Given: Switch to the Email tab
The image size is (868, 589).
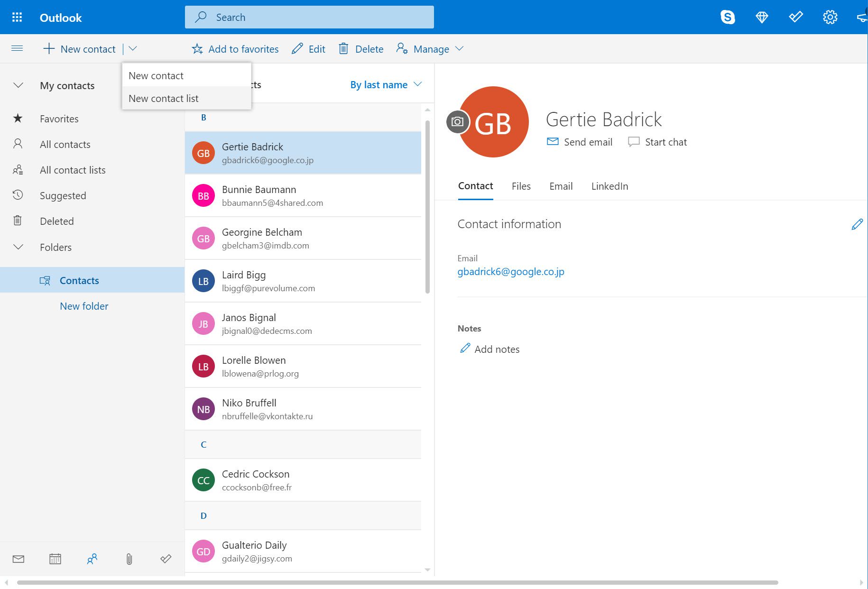Looking at the screenshot, I should coord(561,186).
